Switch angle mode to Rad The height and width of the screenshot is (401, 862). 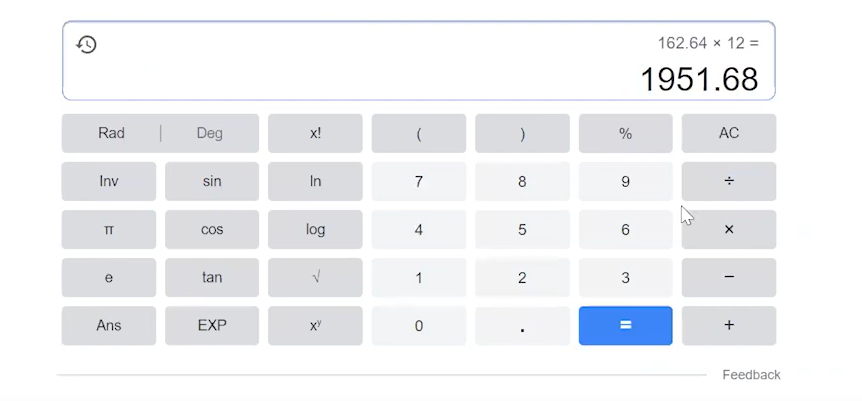[x=111, y=133]
